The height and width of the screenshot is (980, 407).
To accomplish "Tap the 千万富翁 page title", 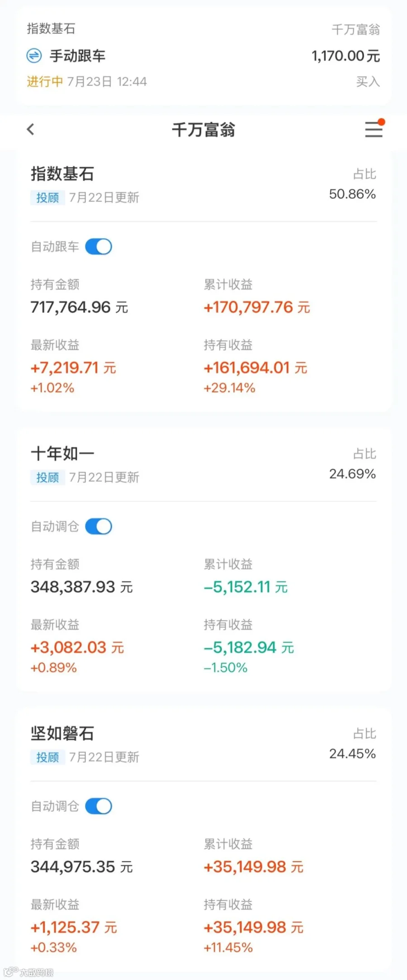I will pyautogui.click(x=203, y=130).
